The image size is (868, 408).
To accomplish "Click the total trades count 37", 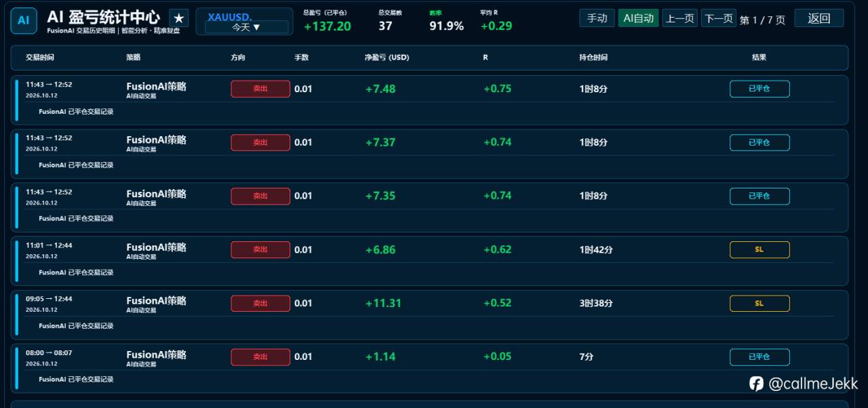I will (x=385, y=26).
